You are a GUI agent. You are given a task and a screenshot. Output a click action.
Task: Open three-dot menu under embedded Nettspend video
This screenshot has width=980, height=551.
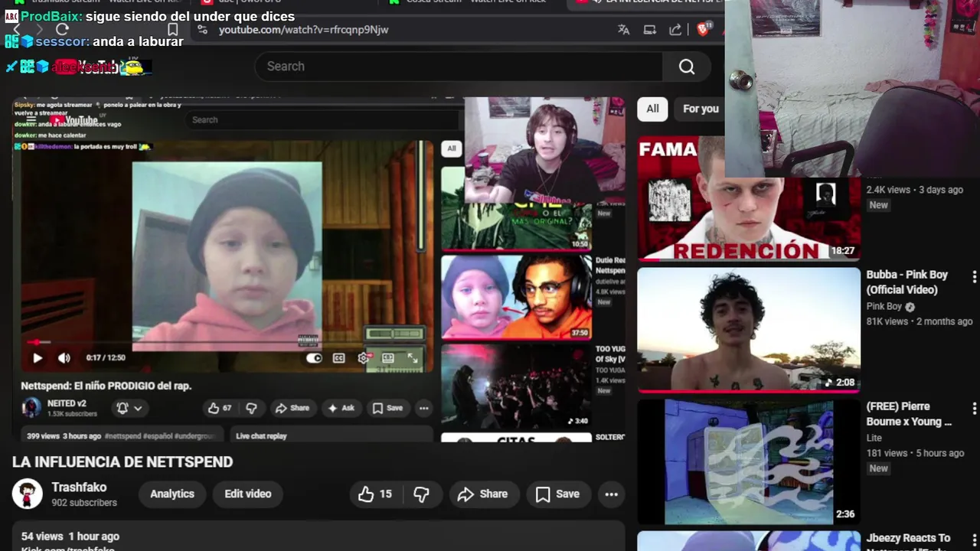click(x=423, y=408)
